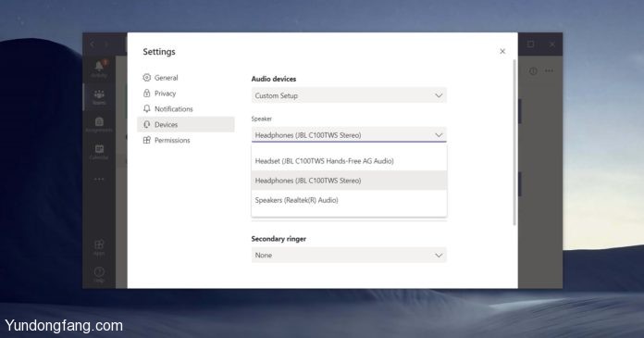Image resolution: width=644 pixels, height=338 pixels.
Task: Open General settings section
Action: tap(186, 78)
